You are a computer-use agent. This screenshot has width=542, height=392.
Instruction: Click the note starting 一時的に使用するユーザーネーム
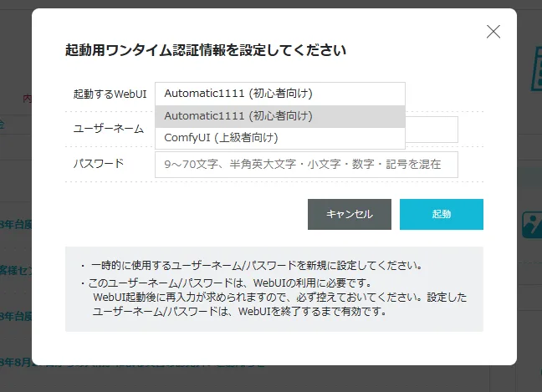click(251, 266)
